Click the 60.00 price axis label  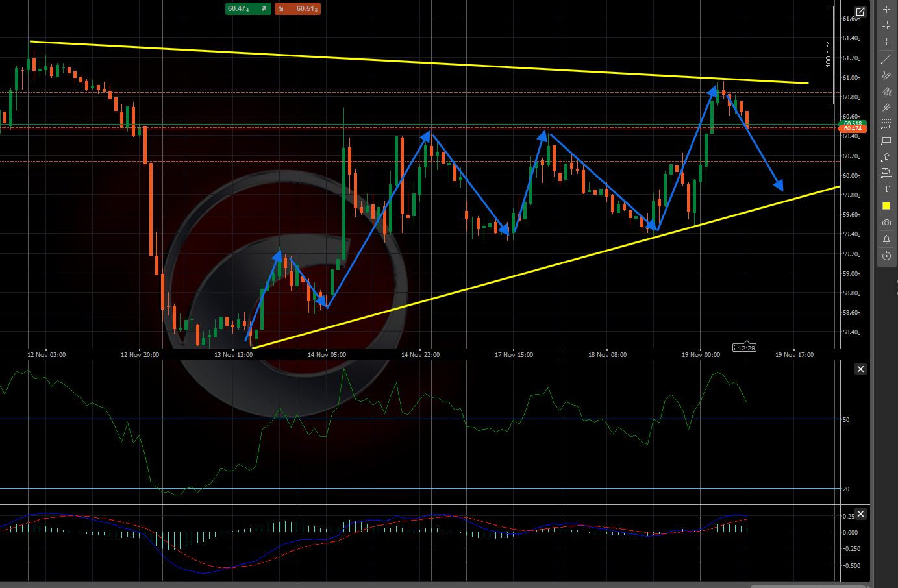pos(851,176)
